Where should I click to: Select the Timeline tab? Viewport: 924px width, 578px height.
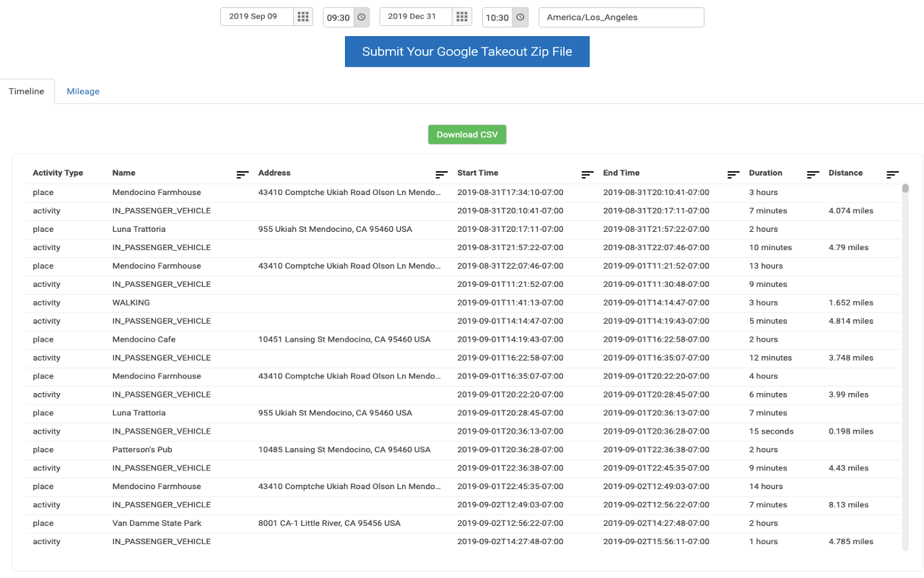tap(27, 91)
